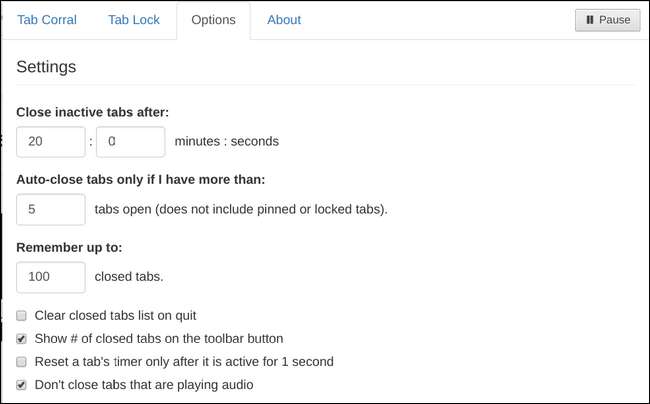Screen dimensions: 650x404
Task: Uncheck the Show # of closed tabs checkbox
Action: (x=22, y=338)
